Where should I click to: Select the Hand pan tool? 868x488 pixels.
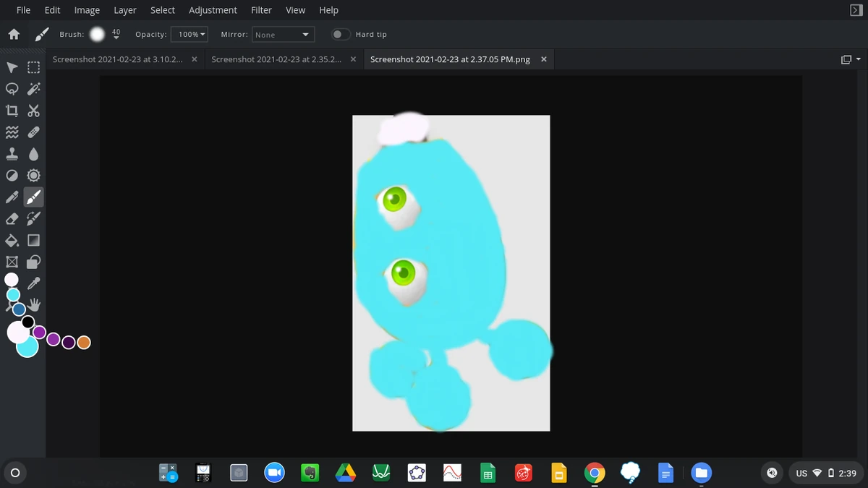(33, 304)
